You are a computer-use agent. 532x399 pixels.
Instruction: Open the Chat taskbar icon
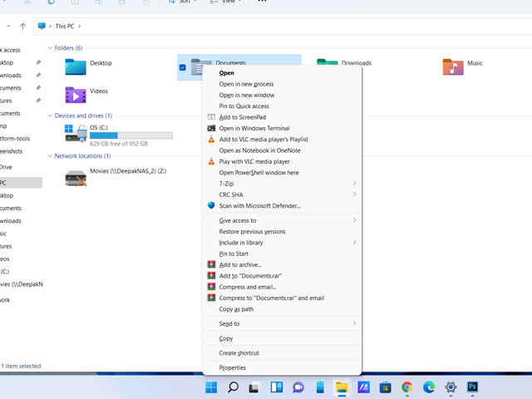click(298, 387)
